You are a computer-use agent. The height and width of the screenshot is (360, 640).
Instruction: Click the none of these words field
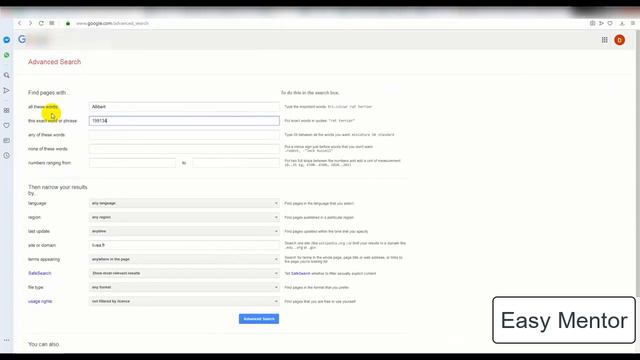(x=184, y=149)
